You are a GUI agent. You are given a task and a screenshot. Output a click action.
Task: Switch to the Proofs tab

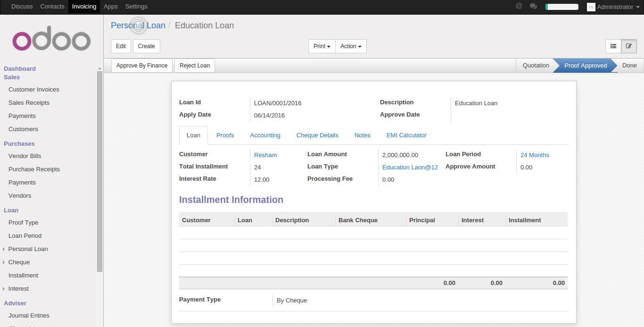(x=225, y=135)
